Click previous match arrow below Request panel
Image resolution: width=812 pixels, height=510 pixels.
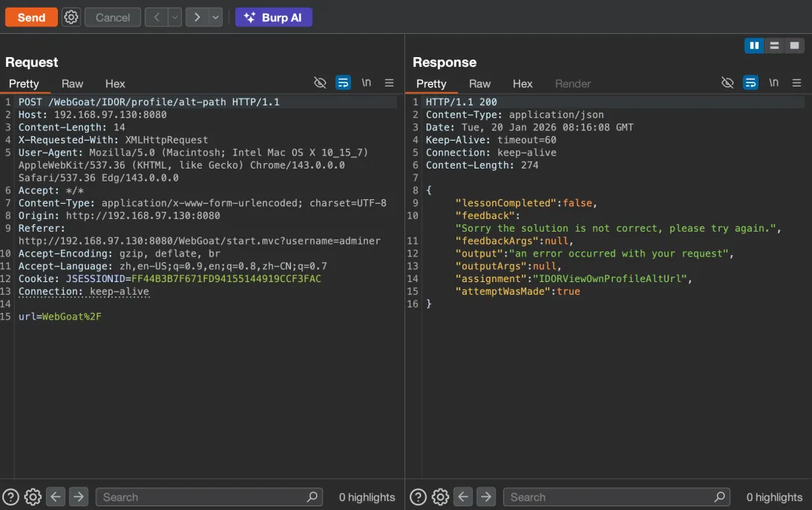56,496
